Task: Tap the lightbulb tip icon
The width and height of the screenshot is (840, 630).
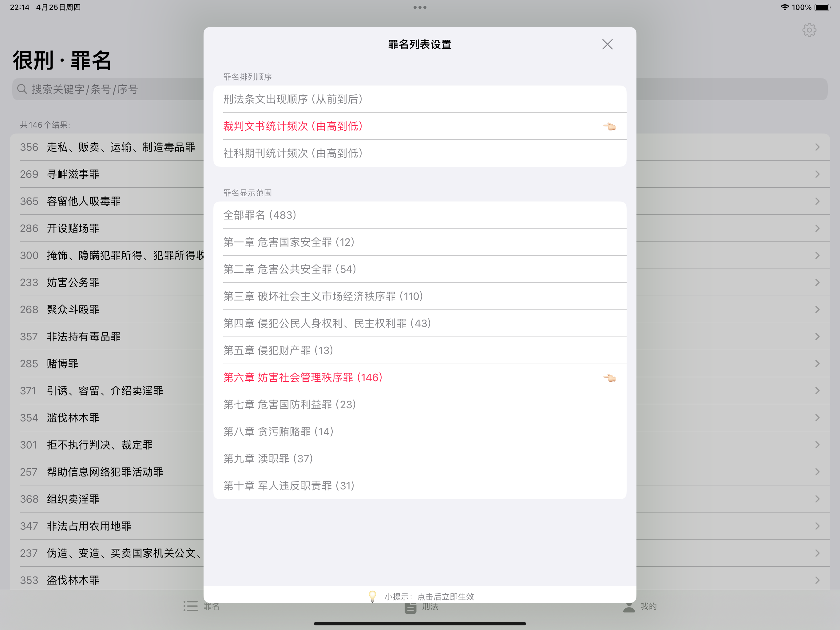Action: point(373,596)
